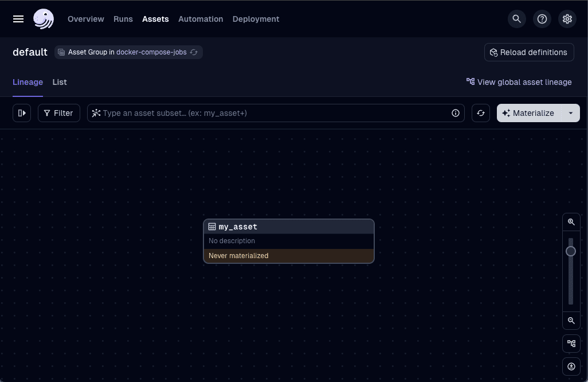Click the zoom in magnifier icon

coord(571,222)
